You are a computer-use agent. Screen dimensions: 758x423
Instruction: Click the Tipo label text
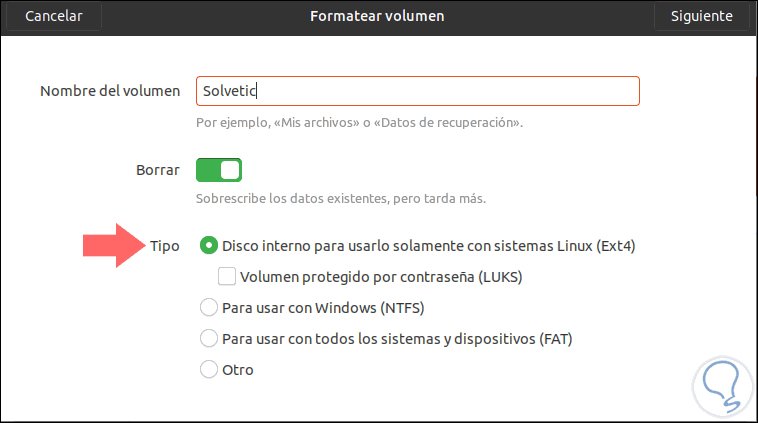[165, 245]
